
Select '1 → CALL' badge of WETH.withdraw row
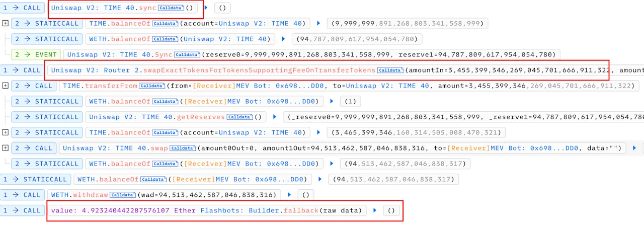[22, 195]
